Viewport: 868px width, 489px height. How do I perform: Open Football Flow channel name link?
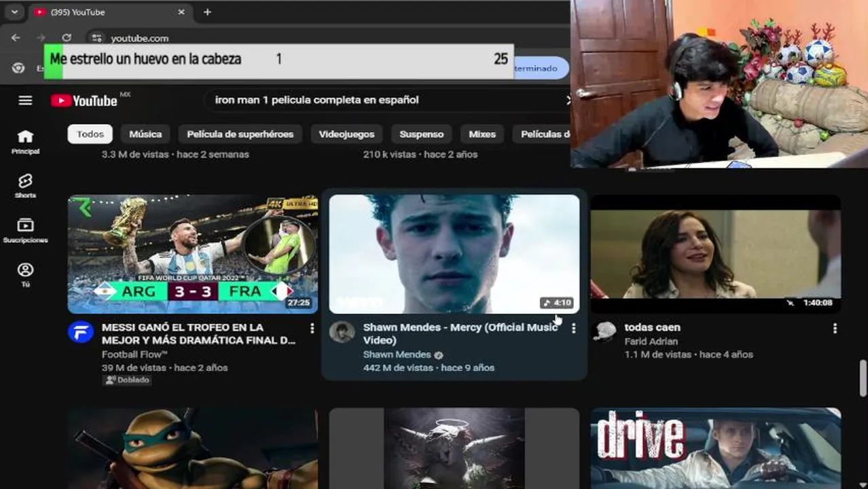pyautogui.click(x=134, y=355)
